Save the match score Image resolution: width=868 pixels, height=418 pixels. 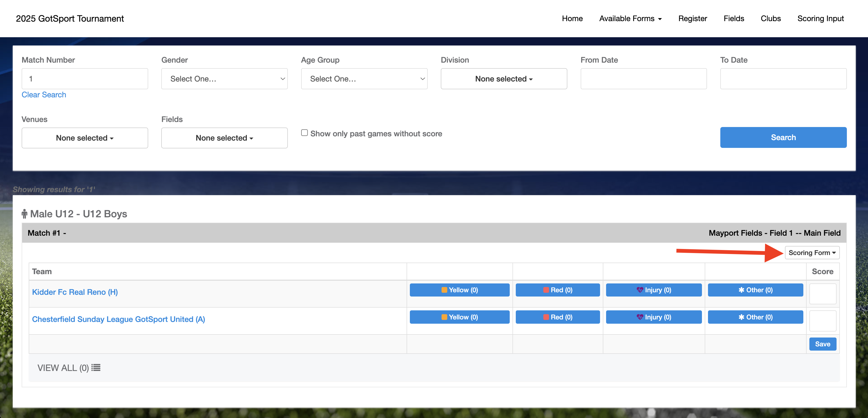[x=822, y=344]
